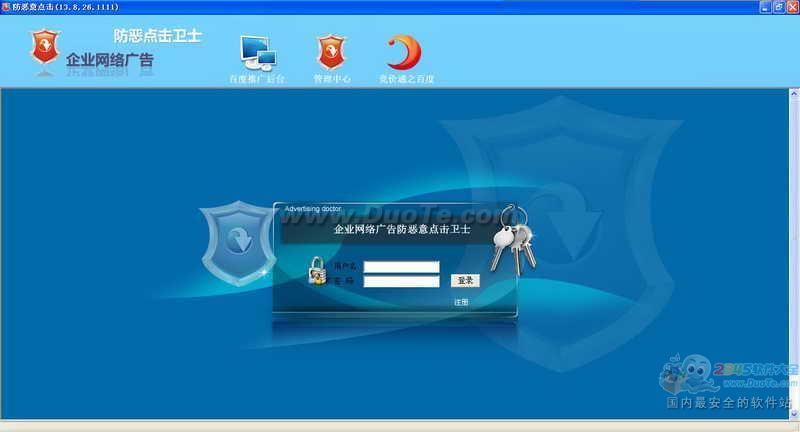Focus the 用户名 username input field
Image resolution: width=800 pixels, height=432 pixels.
401,267
